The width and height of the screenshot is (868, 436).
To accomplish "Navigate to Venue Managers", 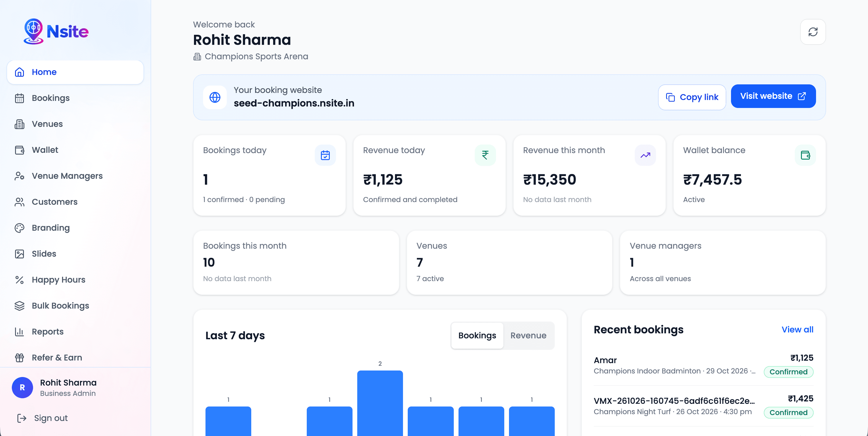I will (75, 176).
